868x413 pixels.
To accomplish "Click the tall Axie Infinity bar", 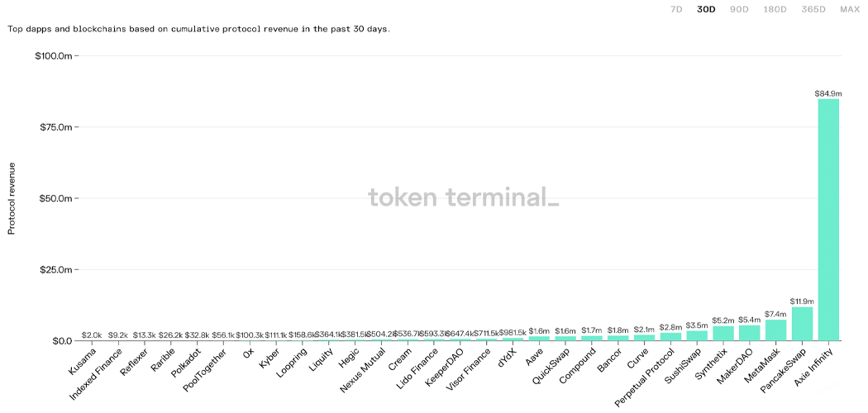I will [x=828, y=220].
